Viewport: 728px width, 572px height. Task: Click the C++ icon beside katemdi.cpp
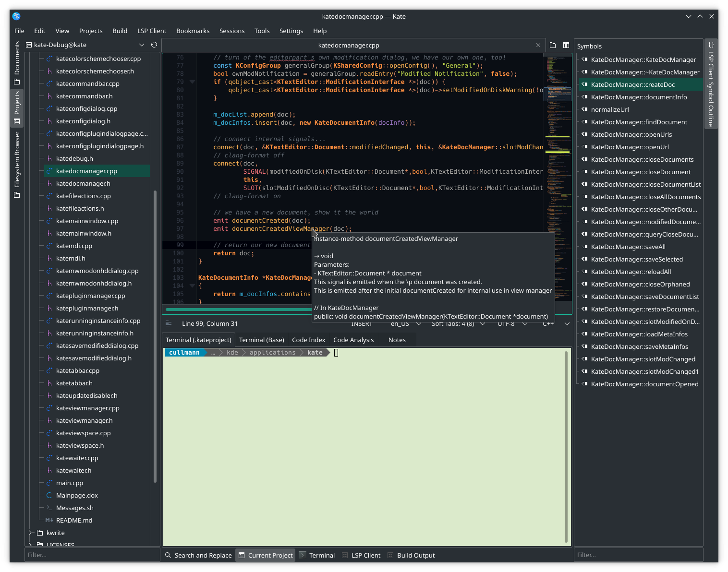click(x=49, y=246)
